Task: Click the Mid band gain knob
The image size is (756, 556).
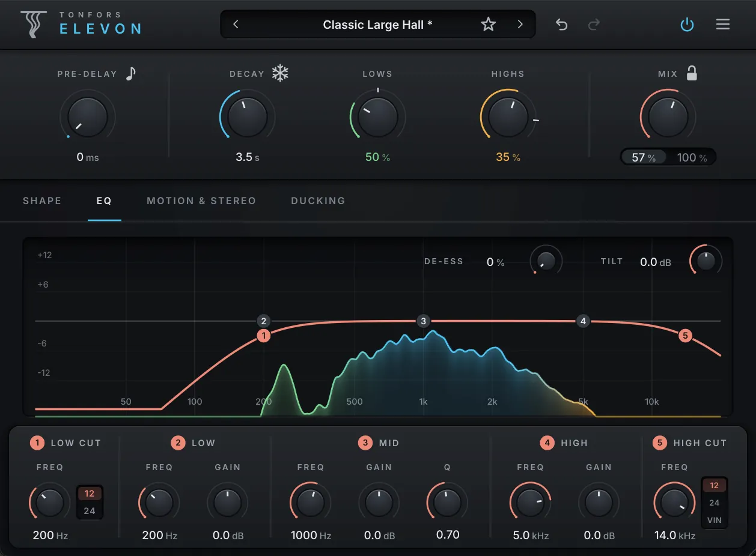Action: 379,503
